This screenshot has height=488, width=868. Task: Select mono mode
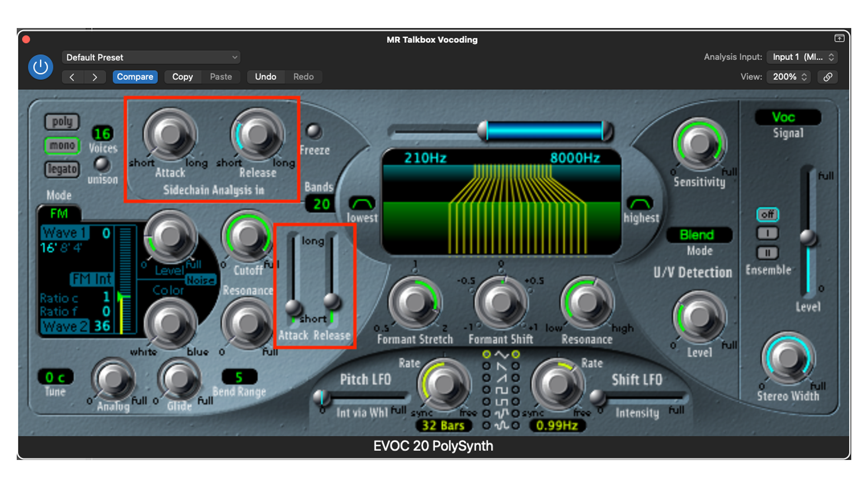(x=62, y=145)
